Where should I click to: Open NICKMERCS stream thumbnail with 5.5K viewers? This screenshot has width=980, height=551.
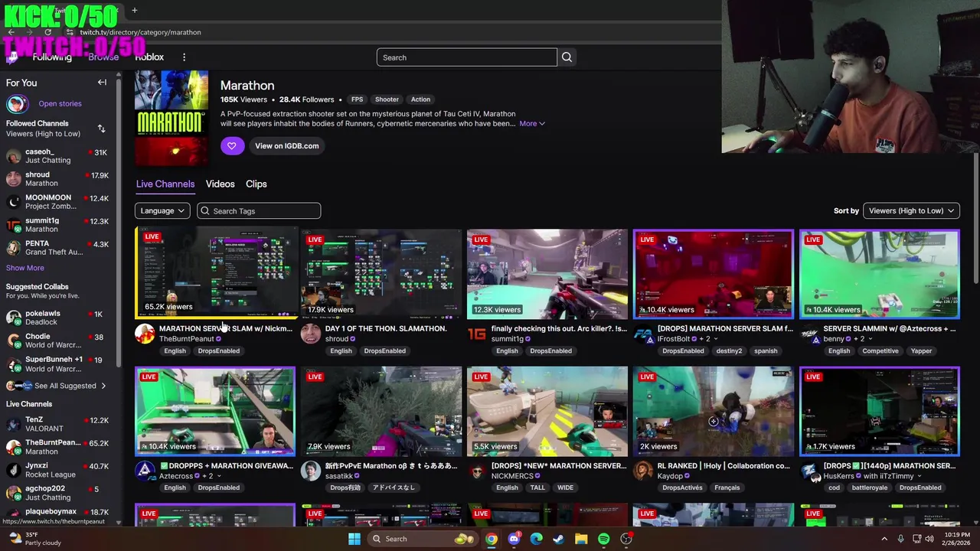coord(547,411)
